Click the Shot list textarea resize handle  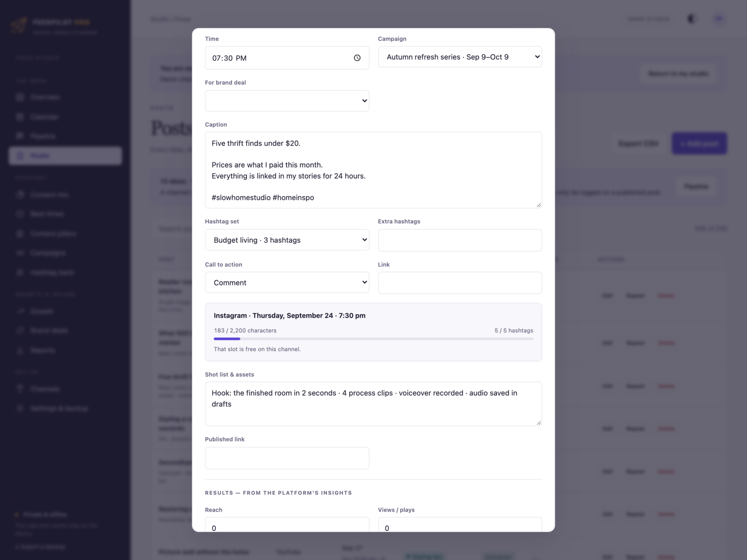538,423
